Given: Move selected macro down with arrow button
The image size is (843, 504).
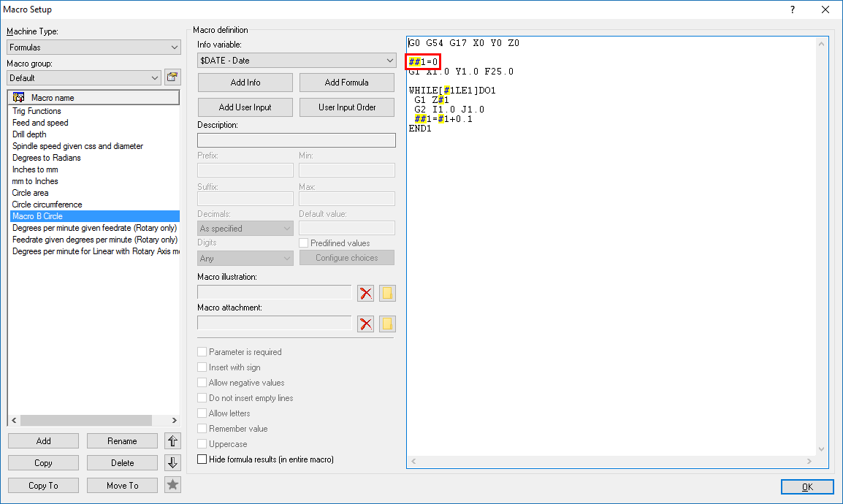Looking at the screenshot, I should pyautogui.click(x=172, y=462).
